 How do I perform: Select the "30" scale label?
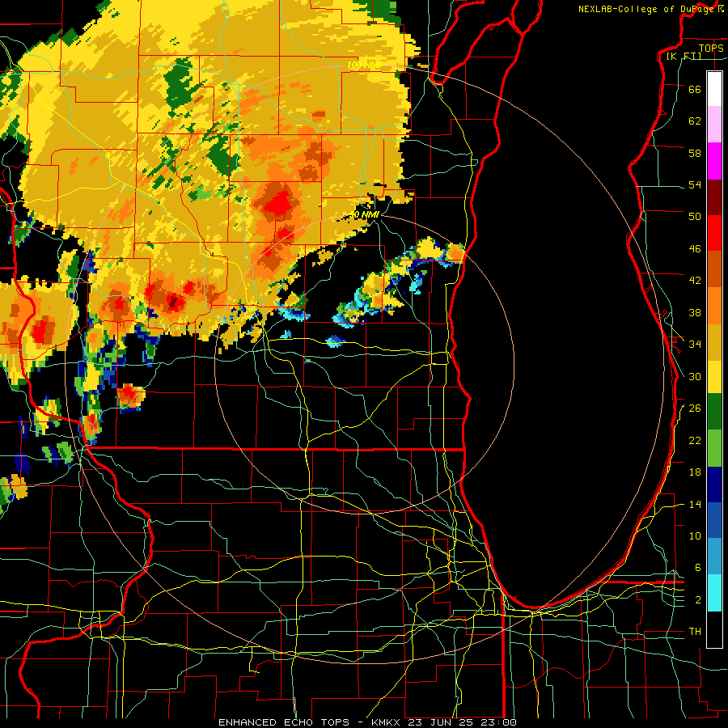point(695,376)
